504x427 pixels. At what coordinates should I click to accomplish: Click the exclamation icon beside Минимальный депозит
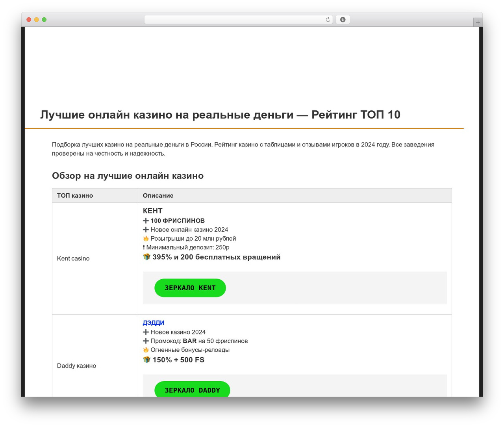pyautogui.click(x=144, y=247)
